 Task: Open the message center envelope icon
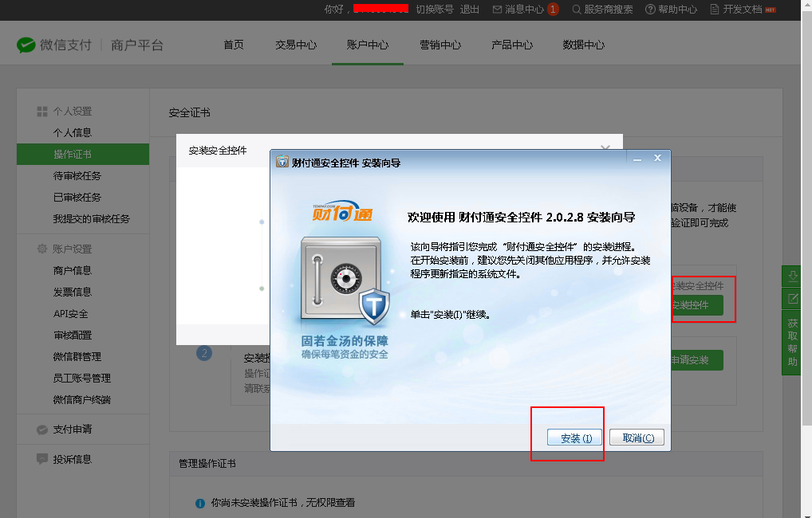pyautogui.click(x=498, y=10)
